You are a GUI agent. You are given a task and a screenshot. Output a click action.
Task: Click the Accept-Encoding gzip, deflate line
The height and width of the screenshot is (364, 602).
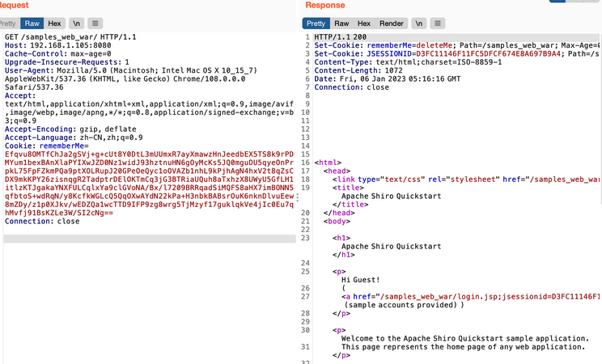coord(70,129)
